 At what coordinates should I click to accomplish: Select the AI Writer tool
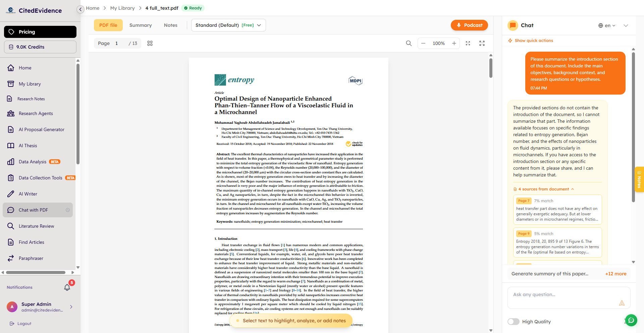(x=28, y=193)
